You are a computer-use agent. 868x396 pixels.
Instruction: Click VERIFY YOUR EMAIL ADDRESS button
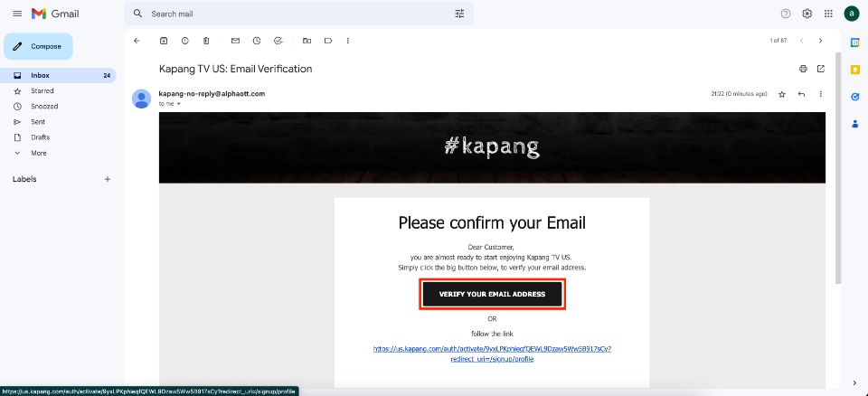[x=492, y=294]
